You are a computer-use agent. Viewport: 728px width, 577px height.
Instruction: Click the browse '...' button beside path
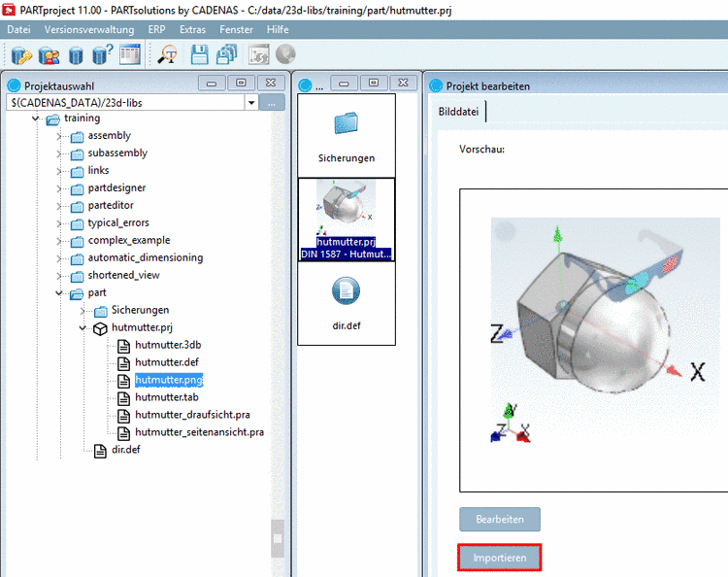pos(272,103)
